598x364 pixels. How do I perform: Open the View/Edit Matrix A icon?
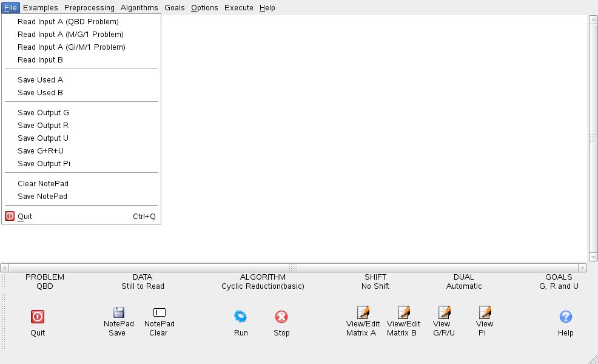pyautogui.click(x=363, y=312)
